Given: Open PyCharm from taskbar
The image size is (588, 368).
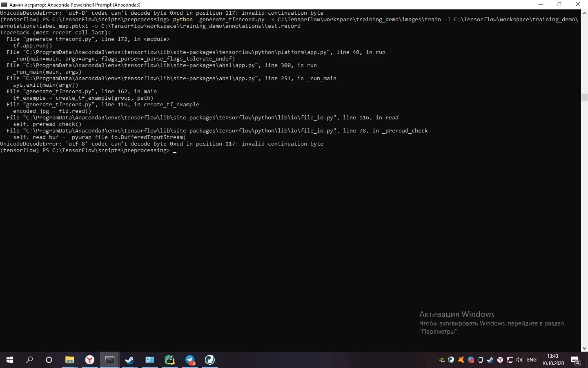Looking at the screenshot, I should click(x=170, y=360).
